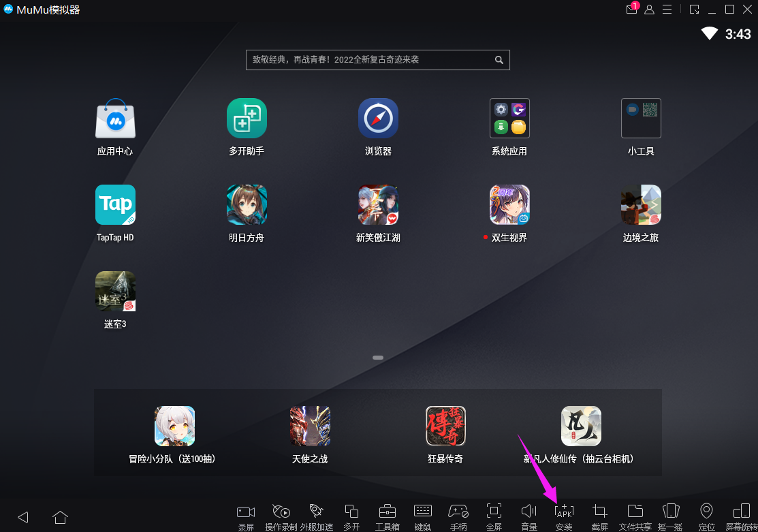Open the 音量 volume control
The width and height of the screenshot is (758, 532).
529,517
